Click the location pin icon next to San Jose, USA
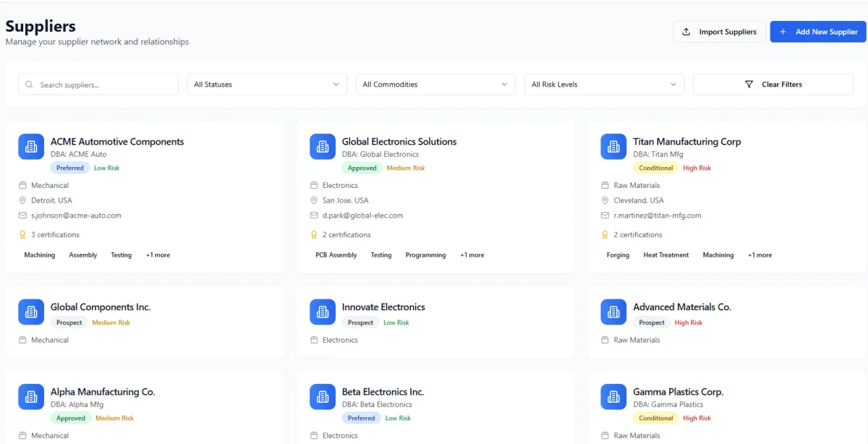The image size is (868, 444). [314, 200]
